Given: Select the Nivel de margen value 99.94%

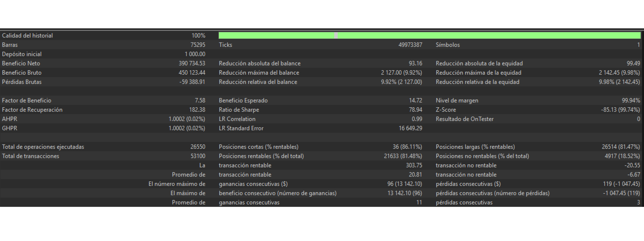Looking at the screenshot, I should point(631,100).
